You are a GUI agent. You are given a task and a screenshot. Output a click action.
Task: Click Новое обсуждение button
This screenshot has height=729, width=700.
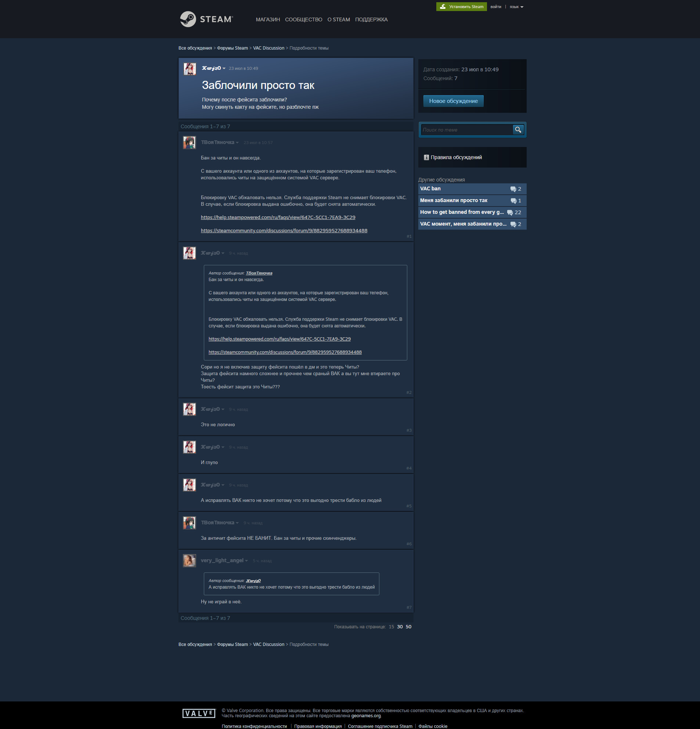[x=453, y=101]
